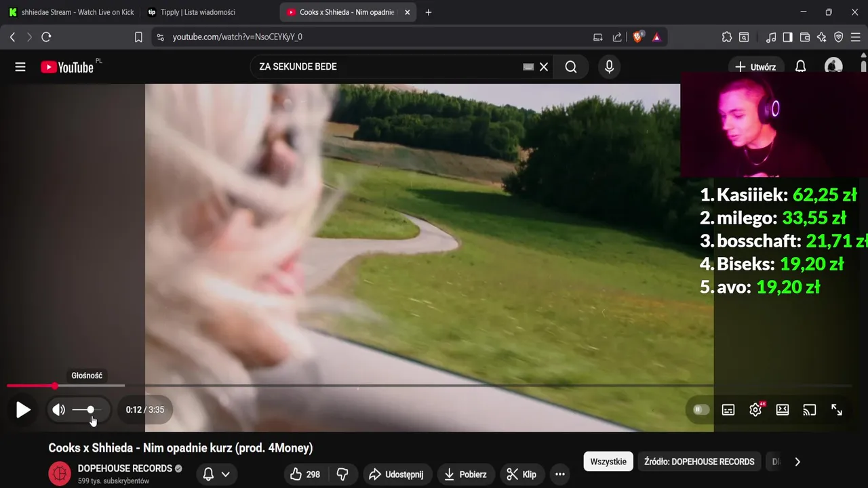The width and height of the screenshot is (868, 488).
Task: Click the Pobierz download button
Action: click(466, 474)
